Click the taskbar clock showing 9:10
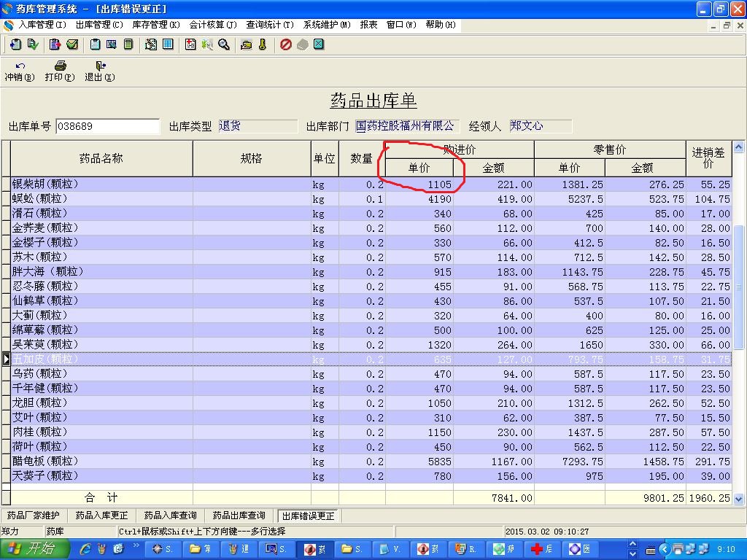 pos(726,550)
